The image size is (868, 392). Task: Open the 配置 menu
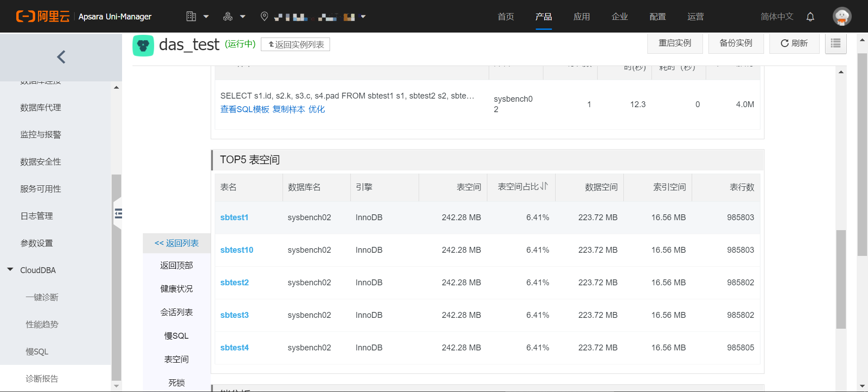point(658,17)
